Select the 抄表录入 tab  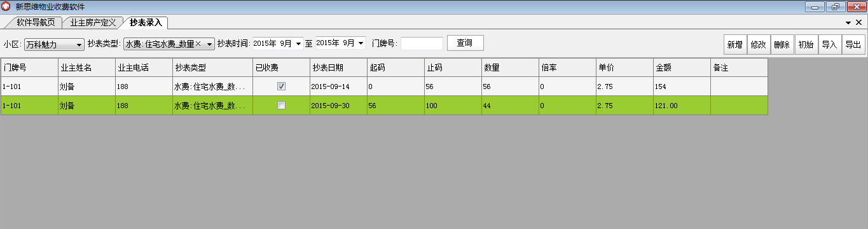click(x=146, y=22)
